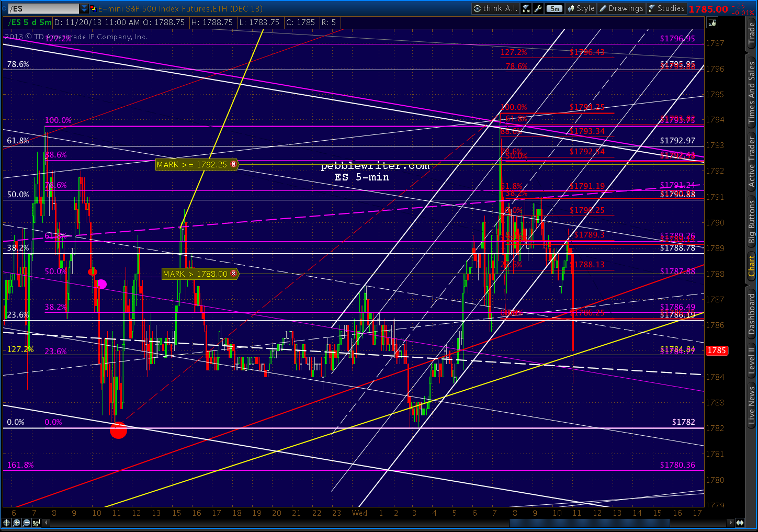Open the Studies dropdown menu
Image resolution: width=758 pixels, height=532 pixels.
pyautogui.click(x=670, y=8)
